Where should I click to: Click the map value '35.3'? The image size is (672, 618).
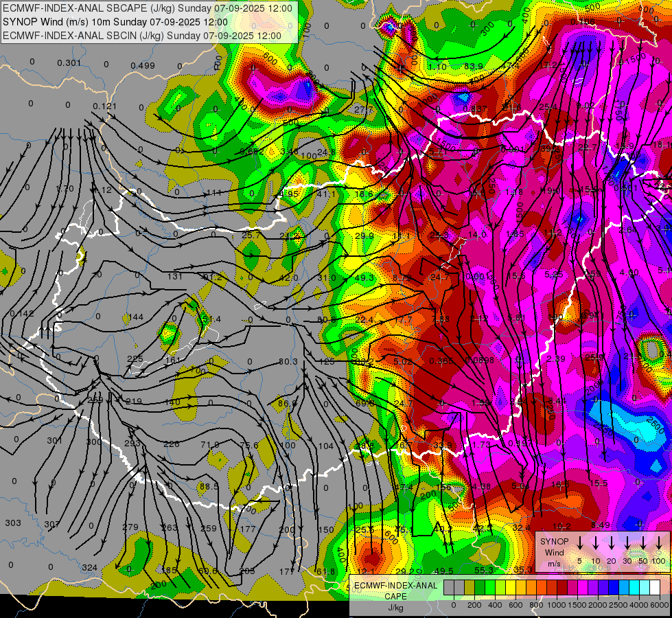[x=523, y=569]
